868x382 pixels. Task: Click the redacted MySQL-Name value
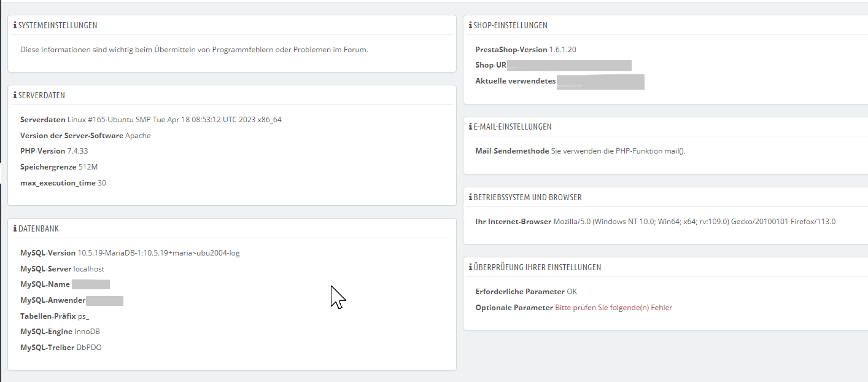(x=91, y=284)
